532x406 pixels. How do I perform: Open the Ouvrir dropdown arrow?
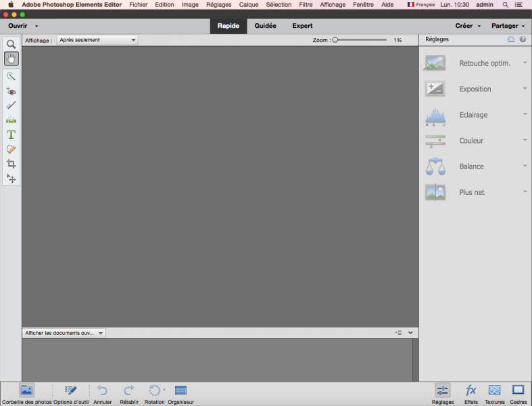[x=37, y=26]
